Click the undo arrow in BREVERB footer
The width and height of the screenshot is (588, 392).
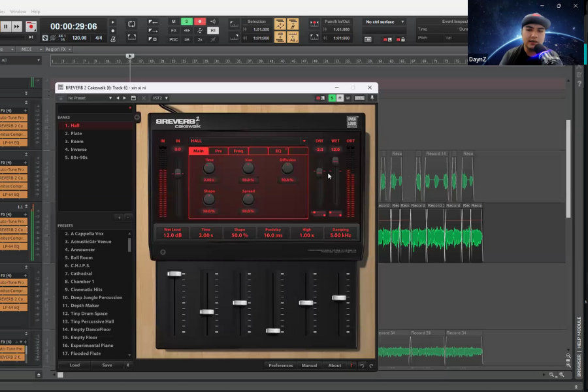coord(363,366)
